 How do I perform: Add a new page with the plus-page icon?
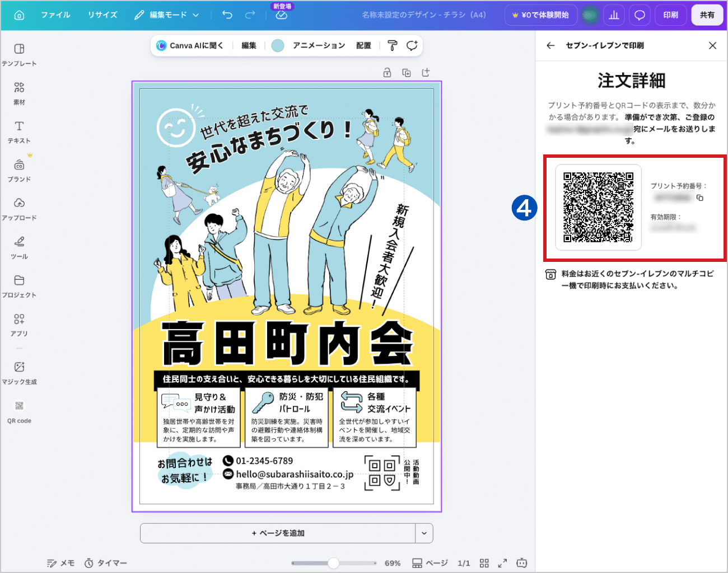pyautogui.click(x=426, y=73)
